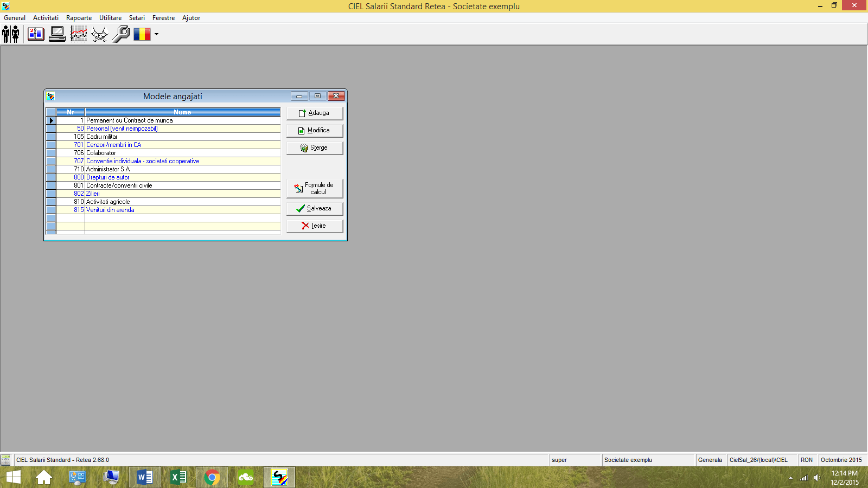This screenshot has height=488, width=868.
Task: Click the Nume column header
Action: pyautogui.click(x=182, y=112)
